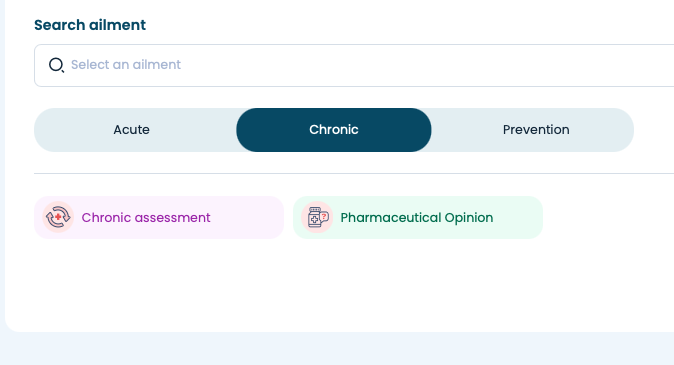The image size is (674, 365).
Task: Switch to the Acute category tab
Action: click(x=132, y=130)
